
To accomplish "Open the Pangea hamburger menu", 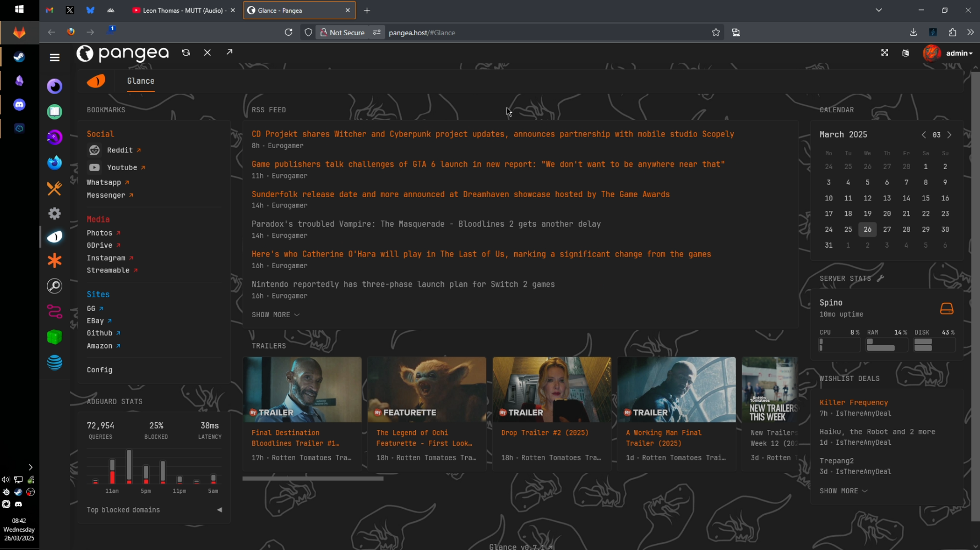I will pos(55,57).
